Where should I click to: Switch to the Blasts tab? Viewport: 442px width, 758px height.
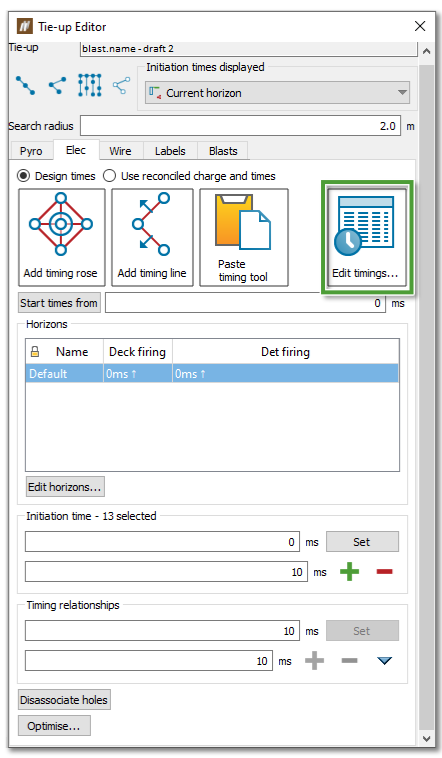(223, 151)
